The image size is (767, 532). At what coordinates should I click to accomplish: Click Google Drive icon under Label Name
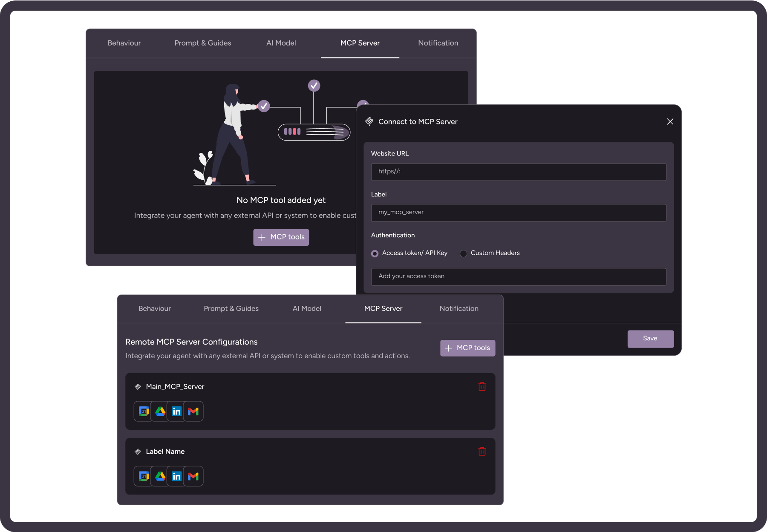[x=160, y=476]
